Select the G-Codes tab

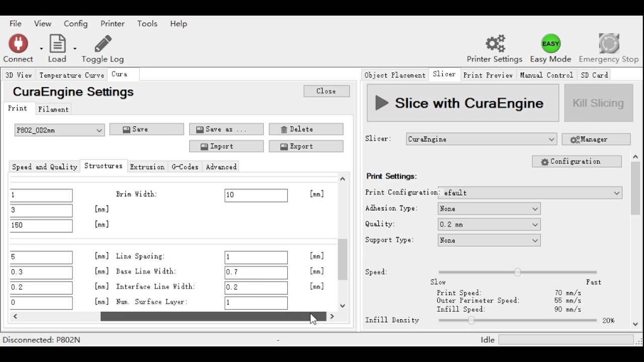[185, 167]
